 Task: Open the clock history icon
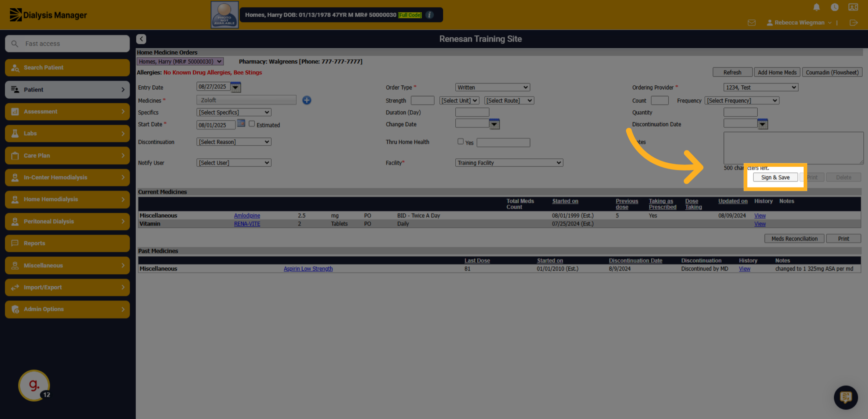click(x=834, y=7)
